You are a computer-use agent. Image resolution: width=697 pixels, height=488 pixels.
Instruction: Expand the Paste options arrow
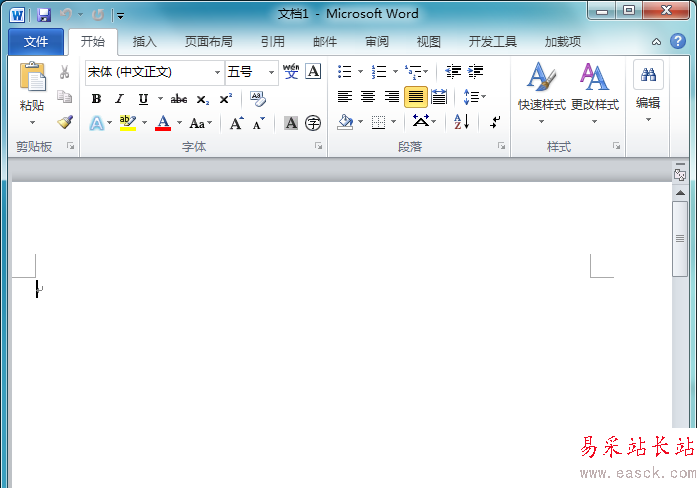32,122
